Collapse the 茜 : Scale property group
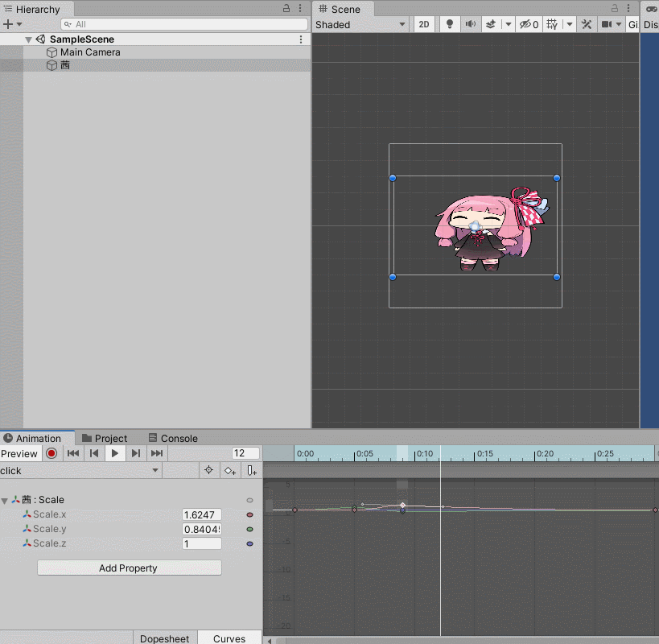 click(x=5, y=500)
